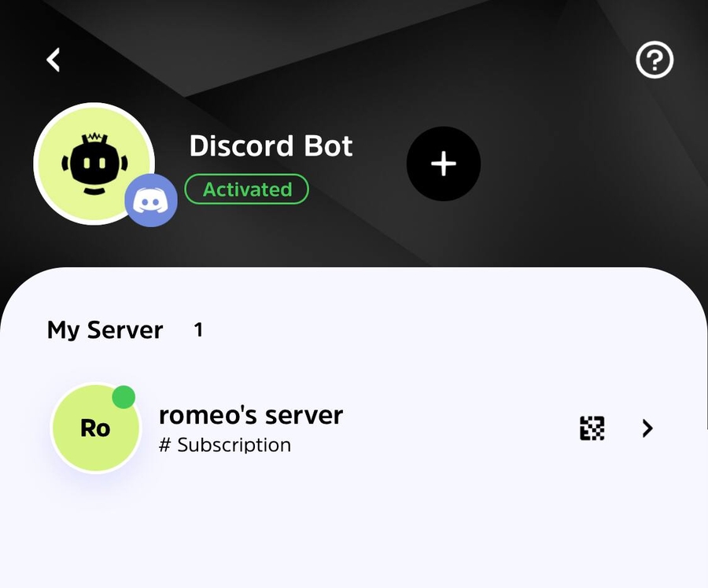Select the "My Server" section heading
Viewport: 708px width, 588px height.
click(x=105, y=330)
